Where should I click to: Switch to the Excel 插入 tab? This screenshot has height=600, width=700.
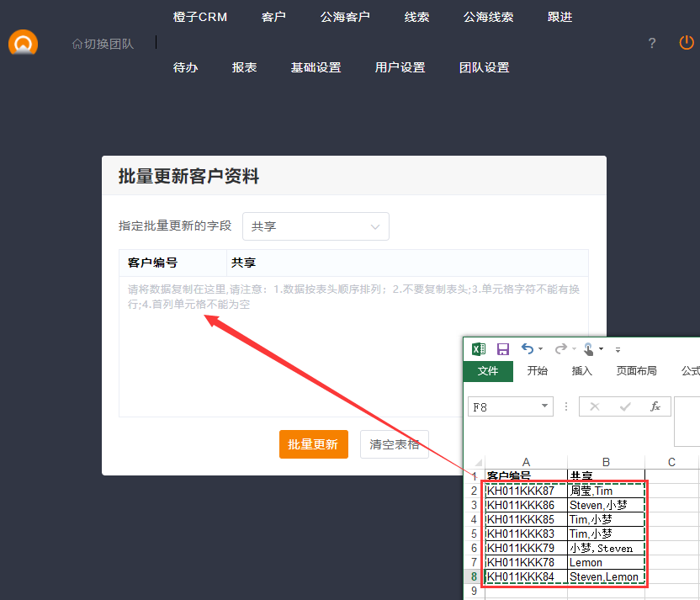582,371
